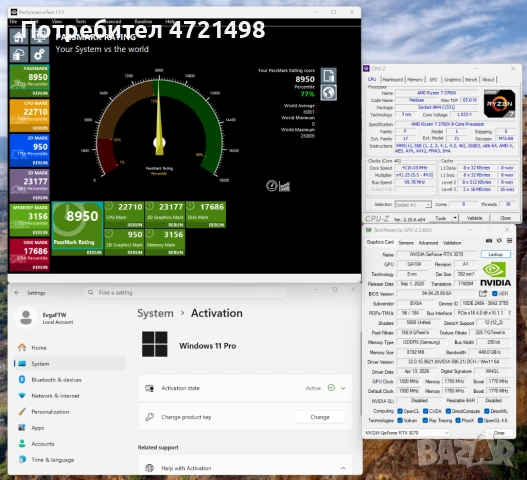Open the Help menu in PerformanceTest
The height and width of the screenshot is (480, 527).
[170, 22]
